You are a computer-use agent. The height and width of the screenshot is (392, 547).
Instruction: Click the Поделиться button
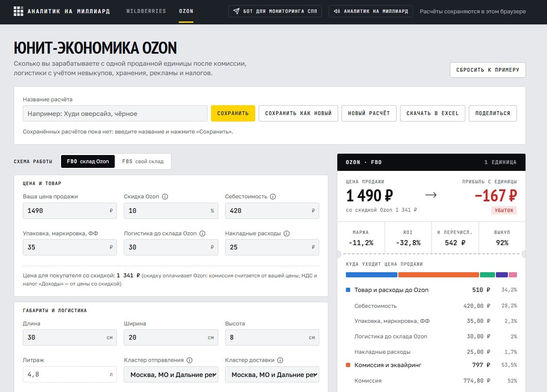click(493, 113)
